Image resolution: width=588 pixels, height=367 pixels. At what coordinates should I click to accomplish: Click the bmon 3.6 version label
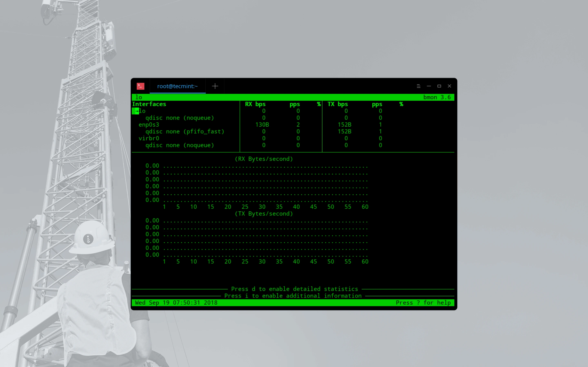(437, 97)
